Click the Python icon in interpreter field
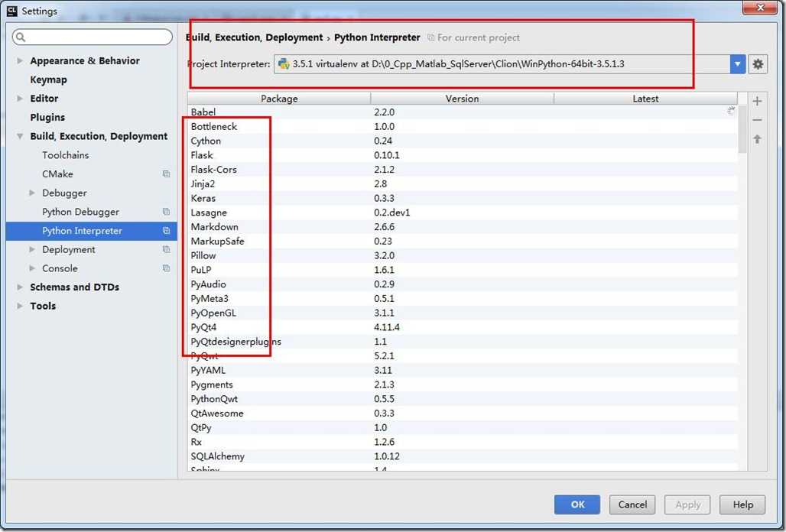The height and width of the screenshot is (532, 786). 284,64
